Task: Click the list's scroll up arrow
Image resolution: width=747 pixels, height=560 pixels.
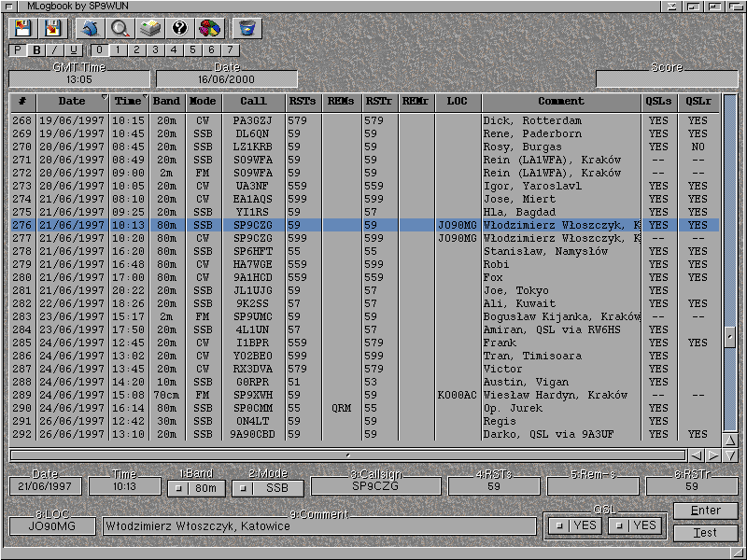Action: pyautogui.click(x=730, y=440)
